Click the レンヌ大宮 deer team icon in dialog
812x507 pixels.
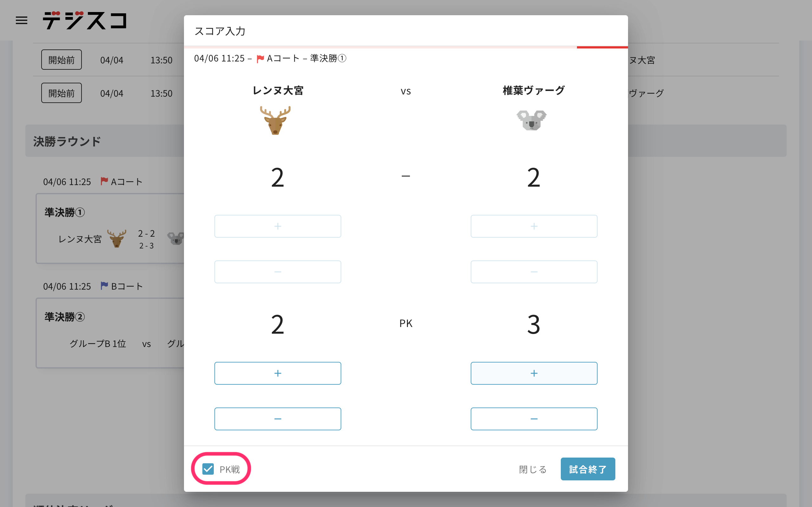(x=275, y=120)
